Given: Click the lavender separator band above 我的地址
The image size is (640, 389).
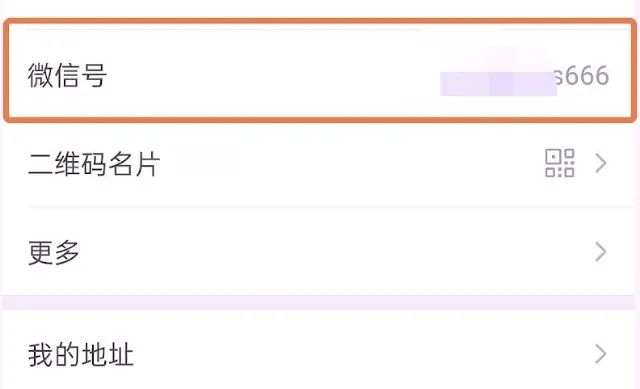Looking at the screenshot, I should pos(320,302).
